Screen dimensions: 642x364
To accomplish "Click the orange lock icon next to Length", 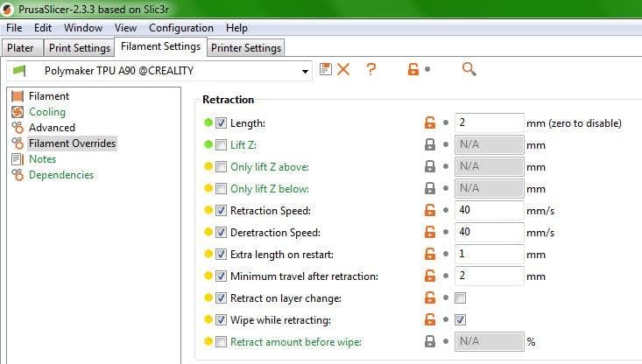I will tap(430, 123).
